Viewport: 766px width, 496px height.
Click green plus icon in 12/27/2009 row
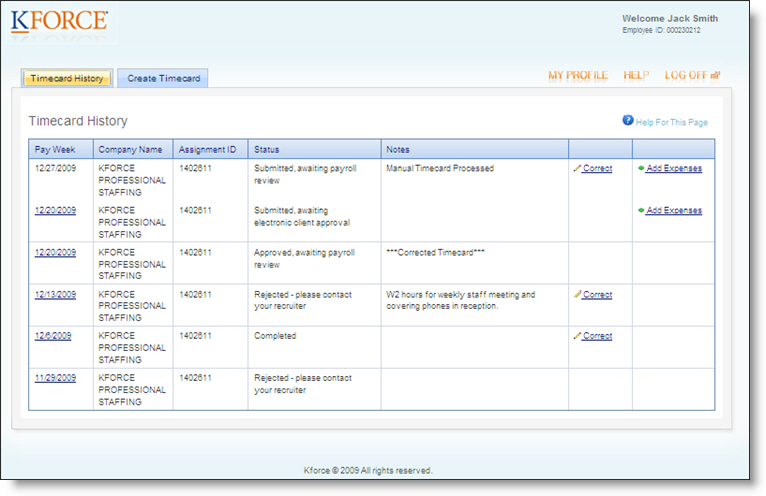click(x=641, y=168)
